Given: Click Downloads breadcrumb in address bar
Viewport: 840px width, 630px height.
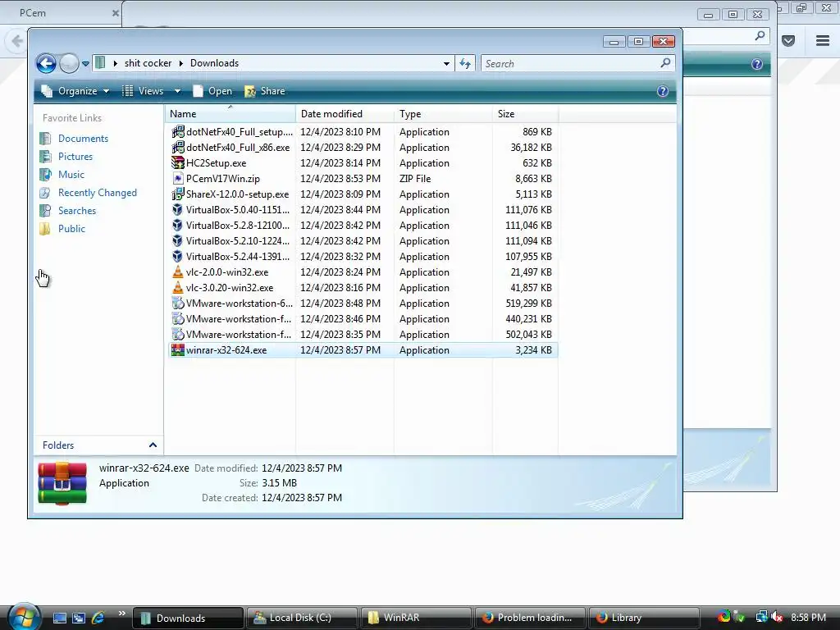Looking at the screenshot, I should click(x=214, y=63).
